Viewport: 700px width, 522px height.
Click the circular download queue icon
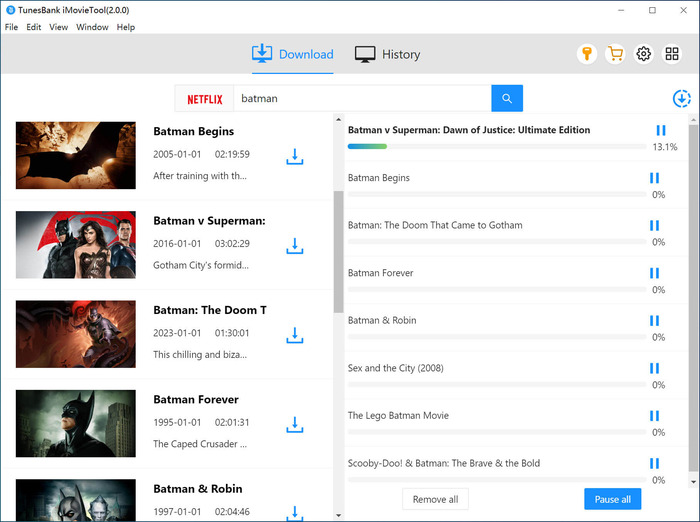pos(682,98)
